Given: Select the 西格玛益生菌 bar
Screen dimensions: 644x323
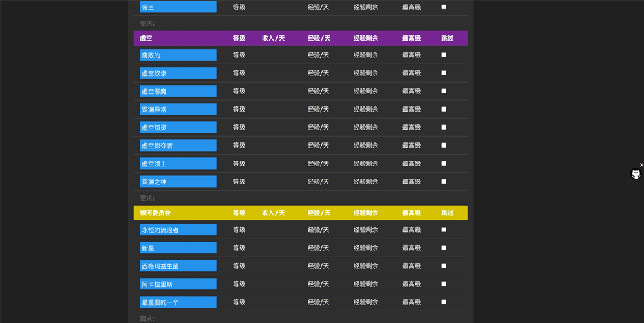Looking at the screenshot, I should 178,266.
